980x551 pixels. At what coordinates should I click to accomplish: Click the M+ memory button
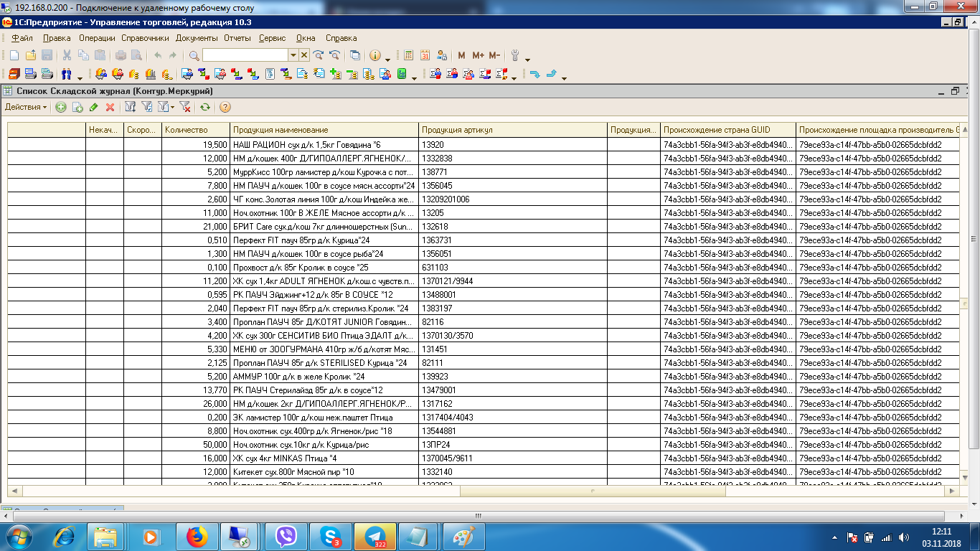(x=478, y=55)
